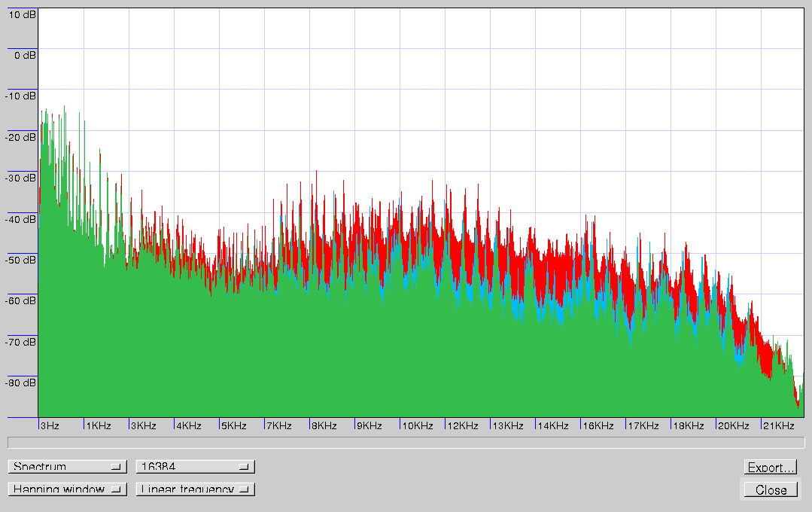The image size is (812, 512).
Task: Click the 10 dB label at the axis top
Action: pyautogui.click(x=22, y=14)
